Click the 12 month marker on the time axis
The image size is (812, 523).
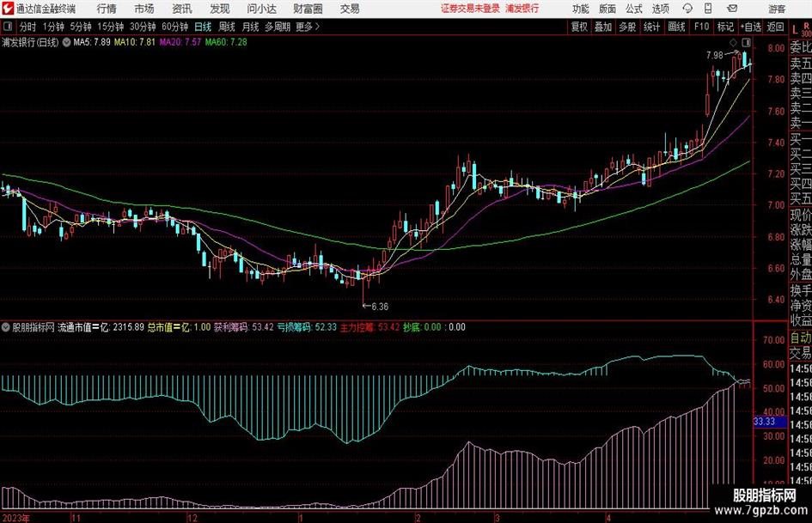(x=192, y=518)
